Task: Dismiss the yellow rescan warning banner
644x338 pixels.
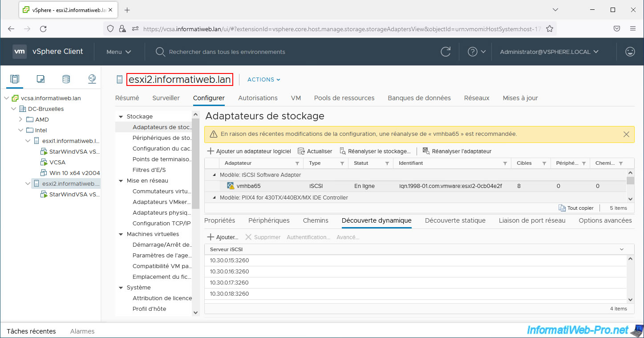Action: click(x=626, y=134)
